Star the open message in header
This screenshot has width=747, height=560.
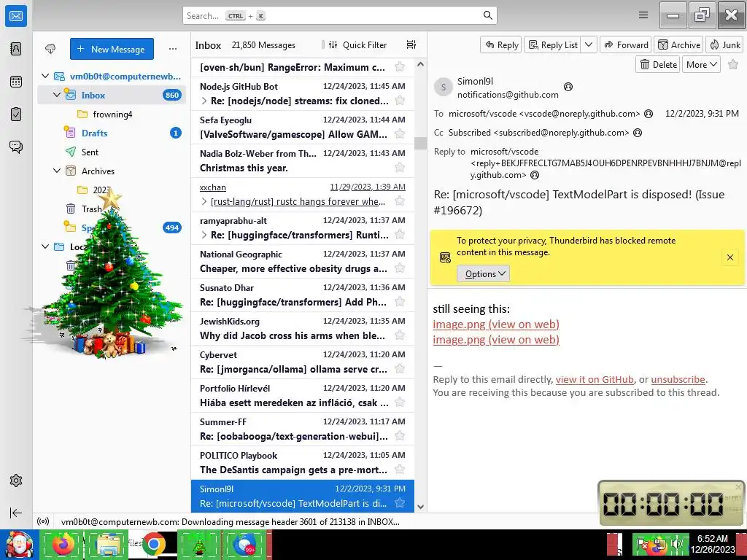point(733,65)
